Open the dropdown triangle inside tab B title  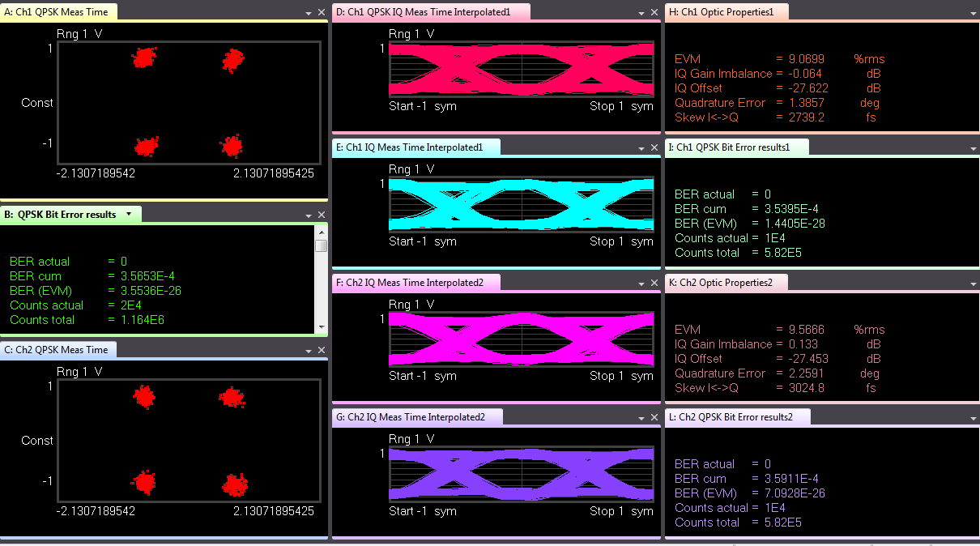tap(128, 215)
